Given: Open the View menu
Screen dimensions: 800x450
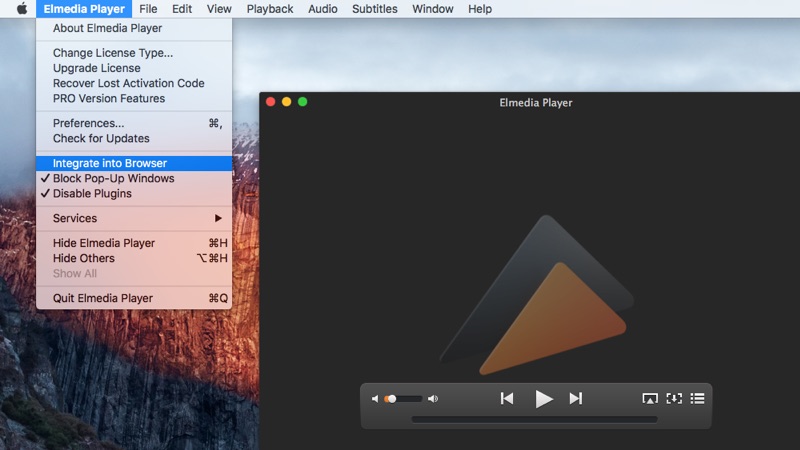Looking at the screenshot, I should coord(219,9).
